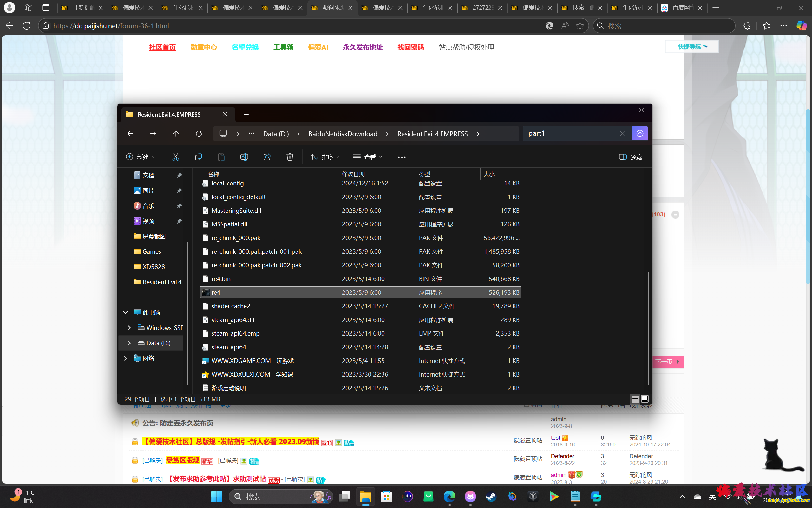The image size is (812, 508).
Task: Show hidden system tray icons
Action: (x=682, y=496)
